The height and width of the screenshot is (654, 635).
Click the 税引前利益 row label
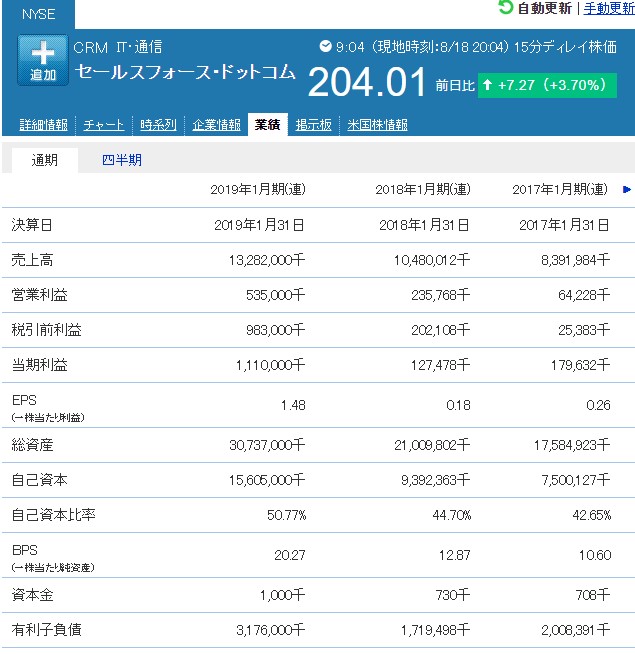pyautogui.click(x=46, y=330)
